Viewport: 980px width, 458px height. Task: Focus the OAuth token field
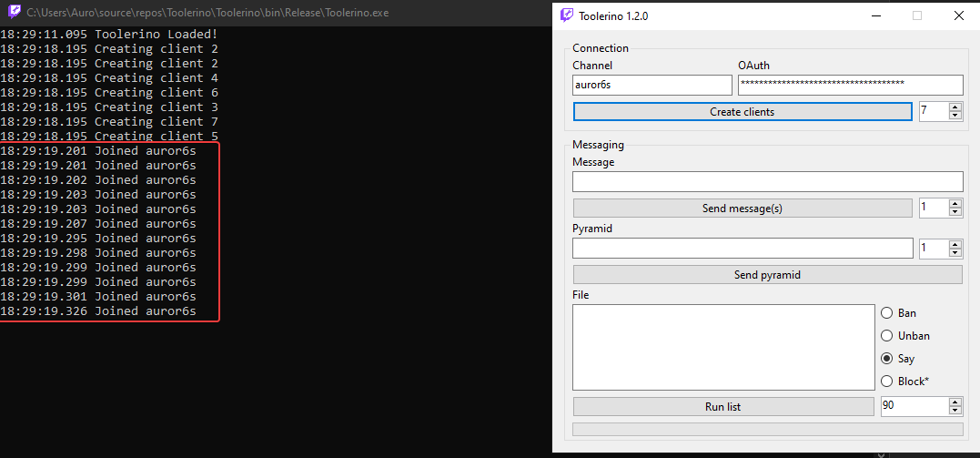[x=851, y=85]
